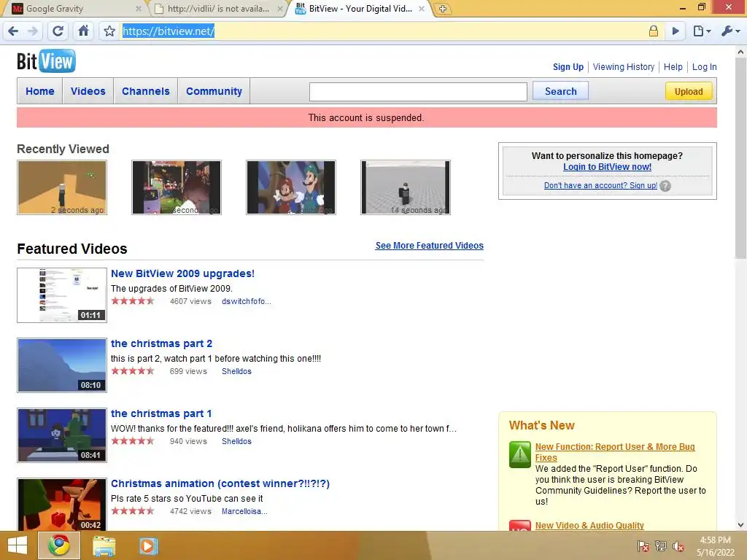Viewport: 747px width, 560px height.
Task: Rate New BitView 2009 upgrades star rating
Action: [x=133, y=301]
